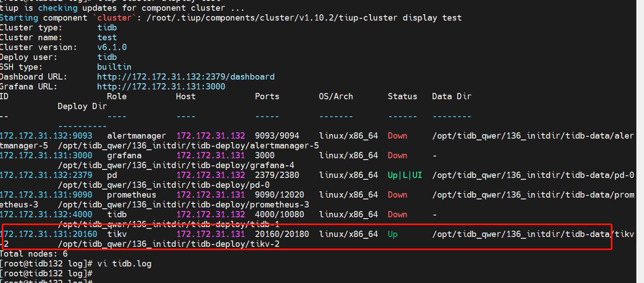Click data dir path ending tidb-data/pd-0
644x283 pixels.
pyautogui.click(x=533, y=175)
